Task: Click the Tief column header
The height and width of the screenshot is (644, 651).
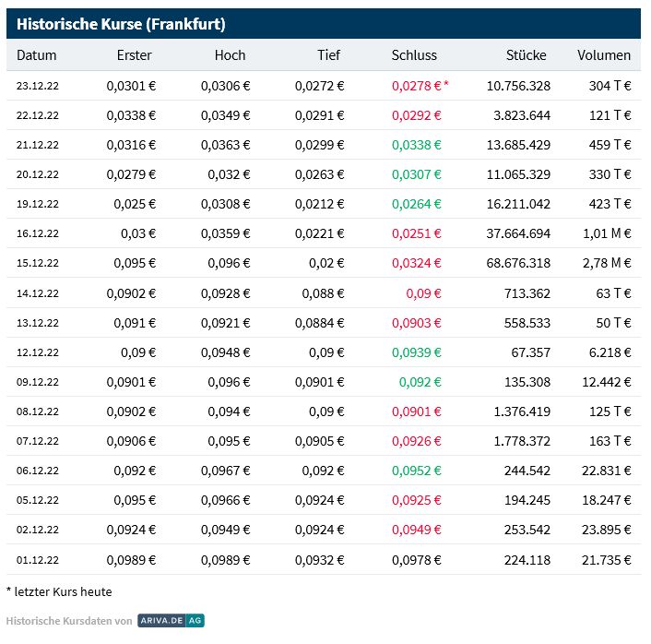Action: tap(328, 55)
